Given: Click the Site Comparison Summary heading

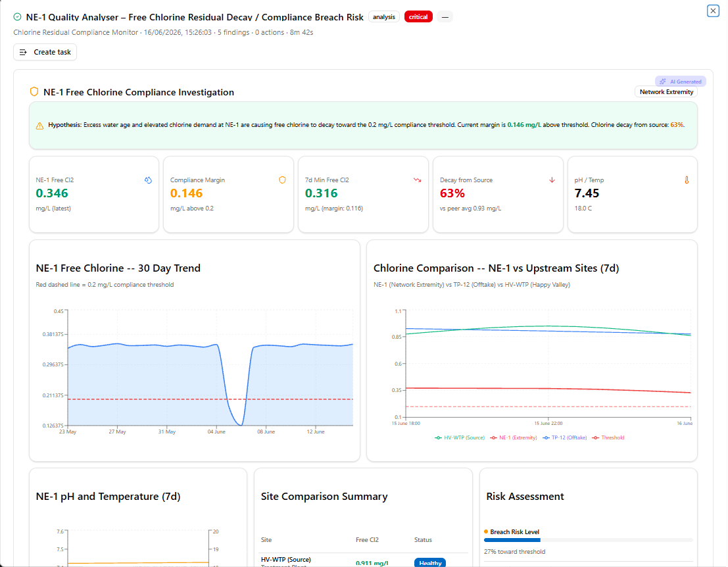Looking at the screenshot, I should coord(324,497).
